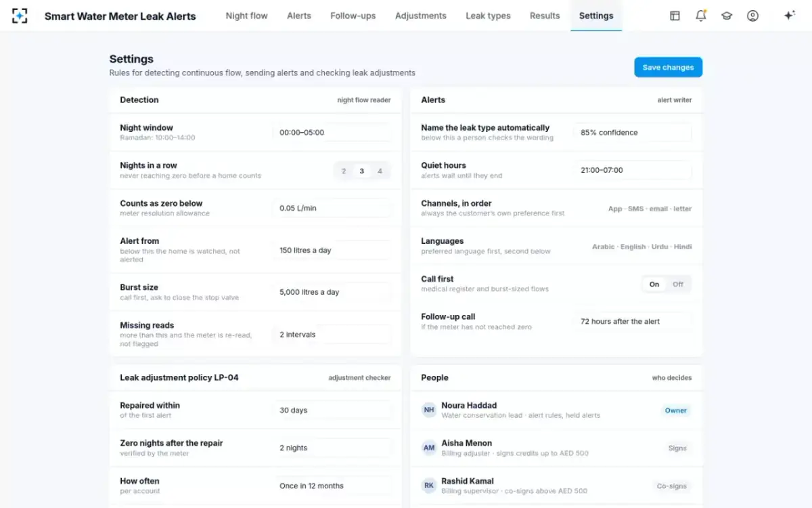Click the Owner badge for Noura Haddad
Viewport: 812px width, 508px height.
pyautogui.click(x=676, y=410)
